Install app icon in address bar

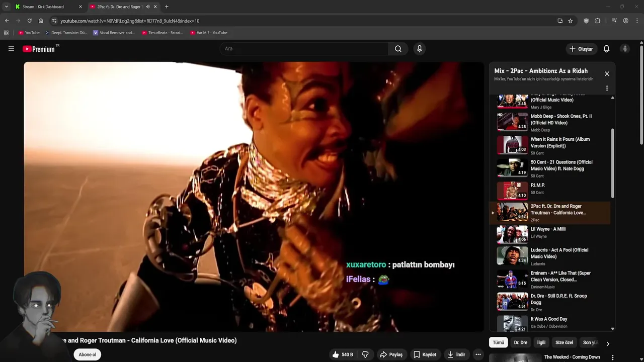(x=560, y=21)
